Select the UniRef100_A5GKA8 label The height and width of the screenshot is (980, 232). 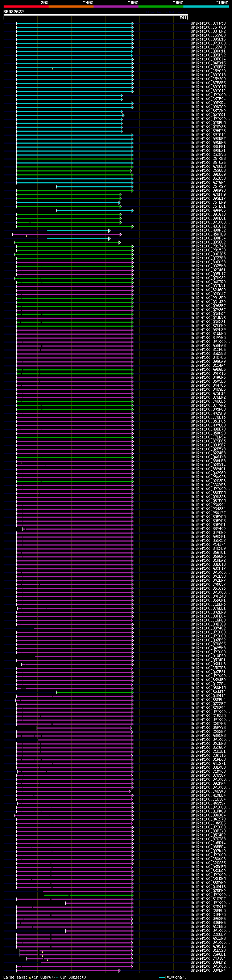pos(208,346)
